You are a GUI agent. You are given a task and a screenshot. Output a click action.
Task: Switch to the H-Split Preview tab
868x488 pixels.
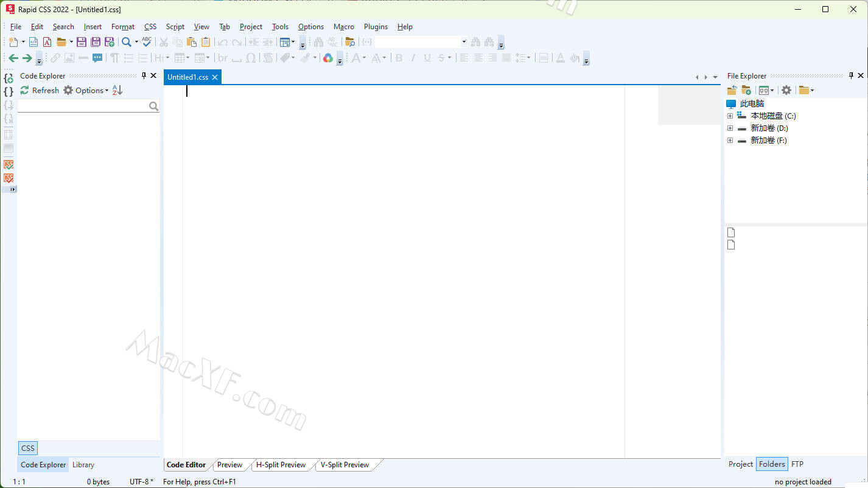[x=281, y=465]
